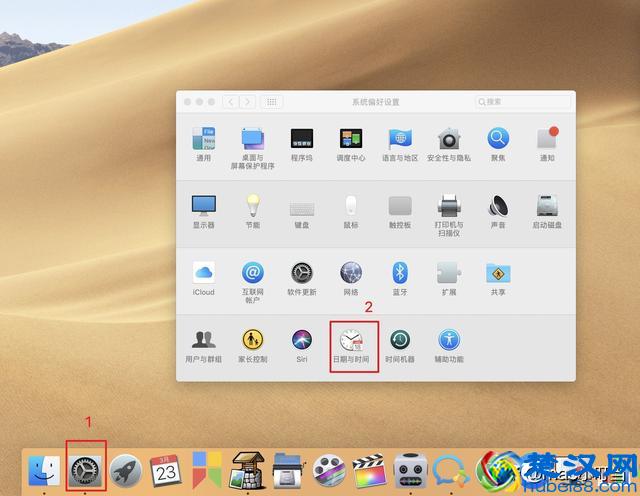Click System Preferences gear in Dock
This screenshot has height=496, width=640.
85,471
